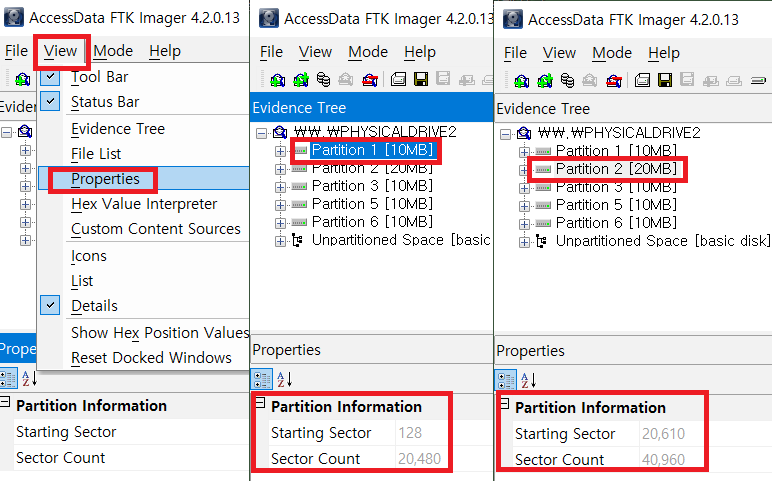Toggle the checked Details option in View menu
The width and height of the screenshot is (772, 481).
click(94, 306)
